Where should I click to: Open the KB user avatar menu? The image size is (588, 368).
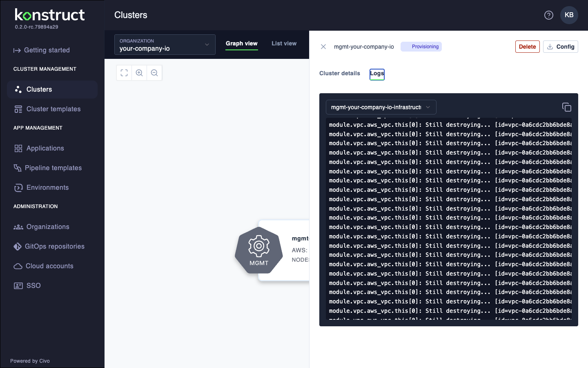pos(569,15)
